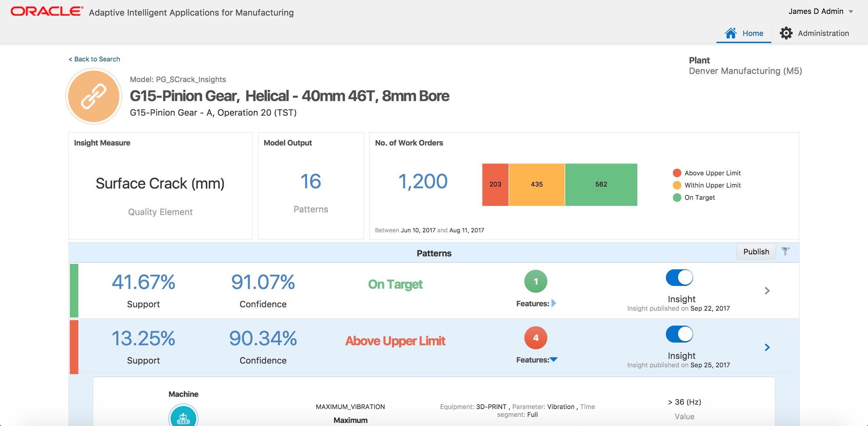
Task: Click the Back to Search link
Action: (x=95, y=59)
